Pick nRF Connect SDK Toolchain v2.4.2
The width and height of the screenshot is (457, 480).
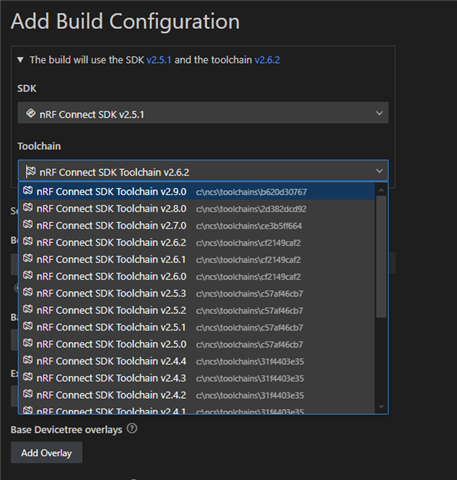click(197, 396)
